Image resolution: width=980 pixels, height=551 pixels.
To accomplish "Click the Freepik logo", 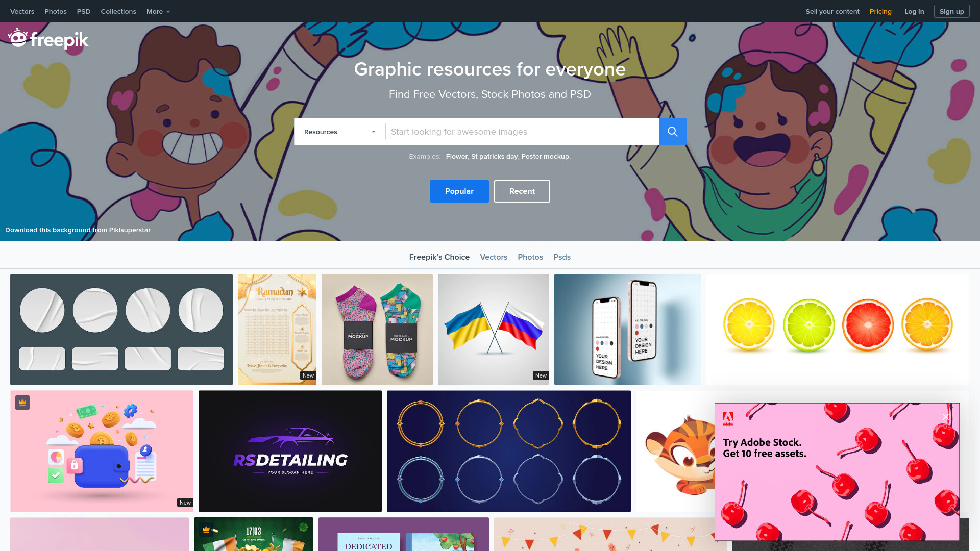I will click(48, 39).
